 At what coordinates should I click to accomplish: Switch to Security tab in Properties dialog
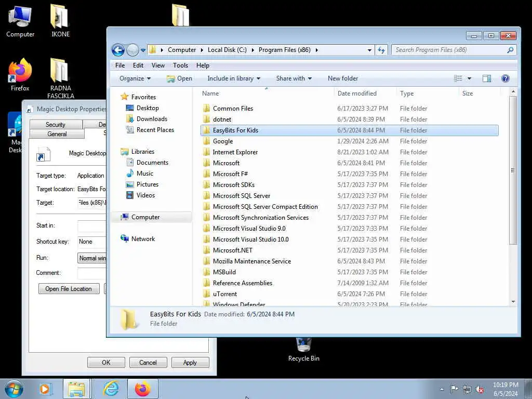tap(56, 125)
